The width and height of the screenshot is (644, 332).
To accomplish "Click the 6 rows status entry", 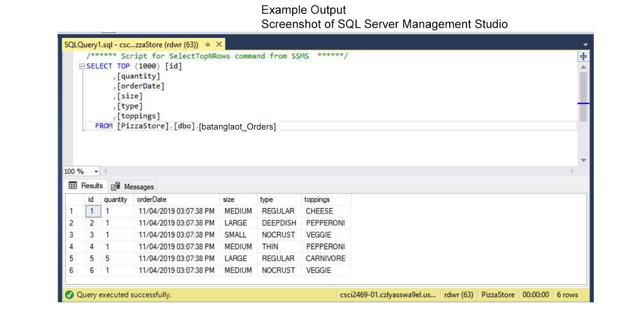I will point(567,294).
